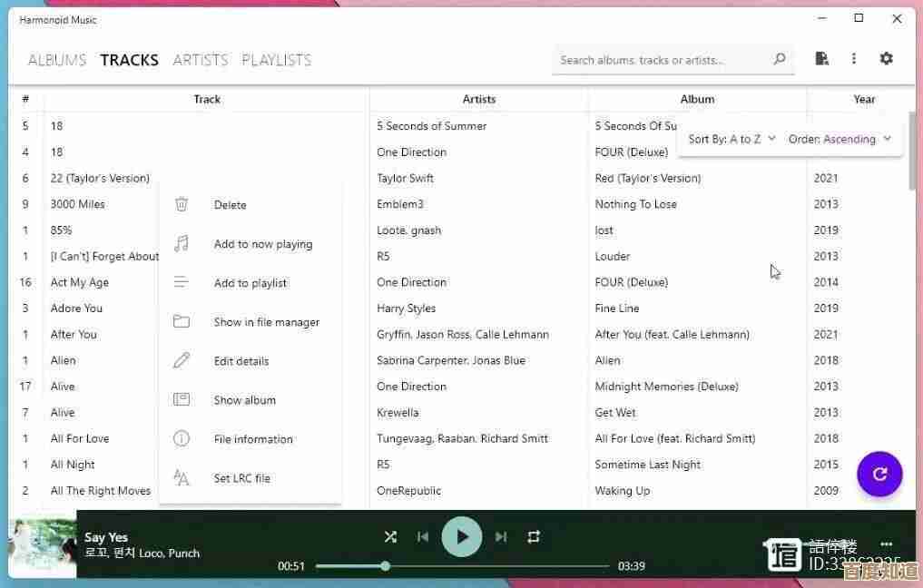Open the three-dot overflow menu in header
This screenshot has height=588, width=923.
(x=854, y=59)
